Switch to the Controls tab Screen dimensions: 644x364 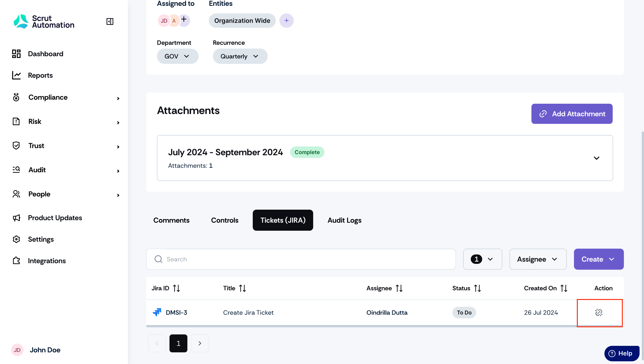[225, 220]
